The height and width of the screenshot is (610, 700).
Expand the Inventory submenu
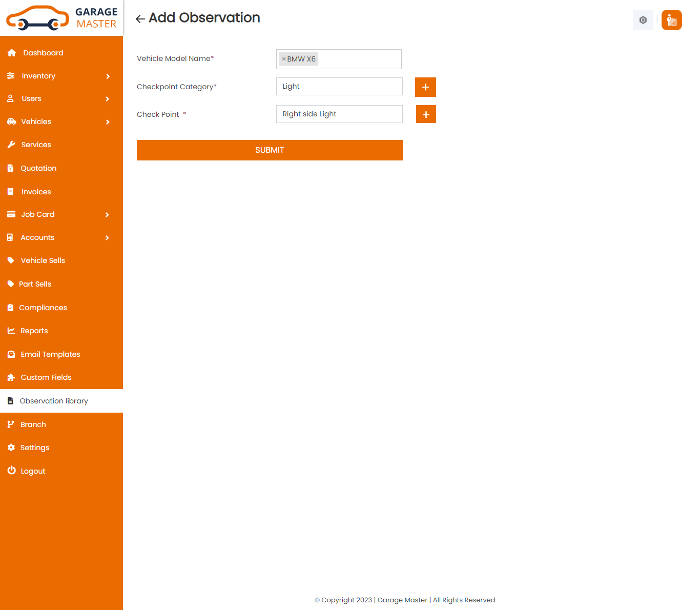[108, 76]
